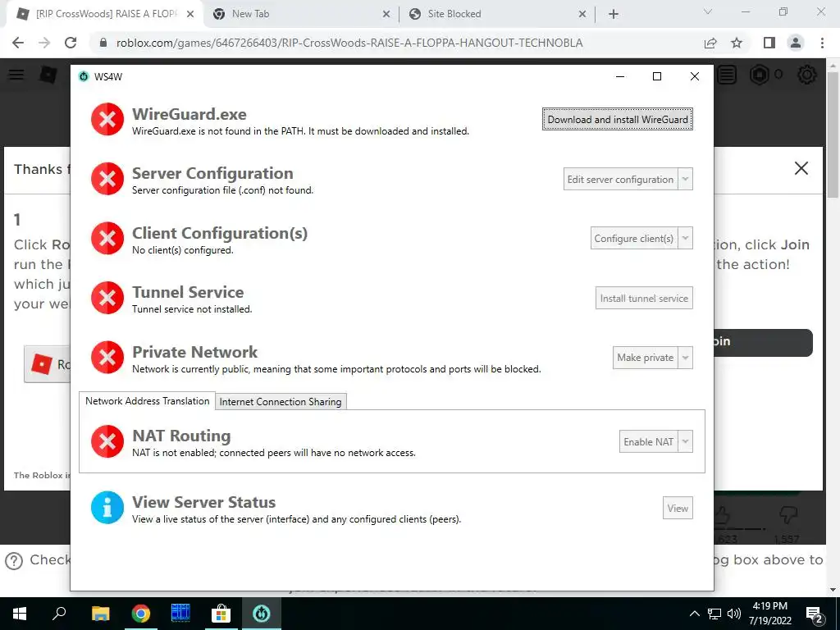Open Chrome's side panel icon

pyautogui.click(x=769, y=43)
